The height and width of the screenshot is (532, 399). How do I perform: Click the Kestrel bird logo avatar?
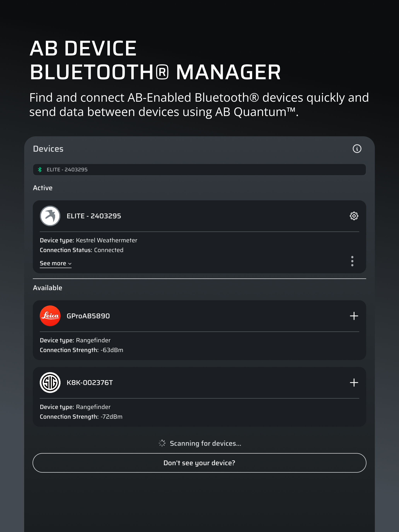click(x=50, y=216)
